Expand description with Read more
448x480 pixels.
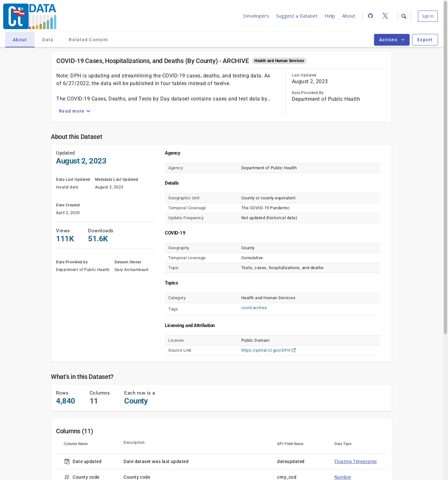pyautogui.click(x=75, y=111)
